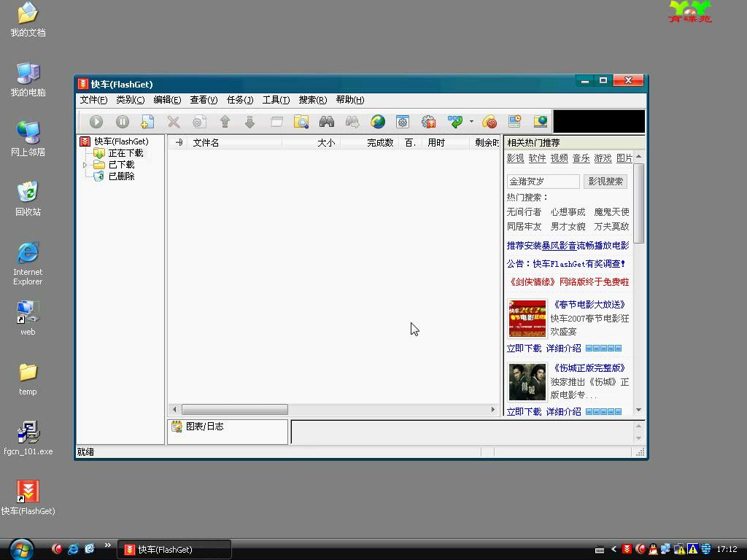Image resolution: width=747 pixels, height=560 pixels.
Task: Expand the 已下载 tree node
Action: coord(85,165)
